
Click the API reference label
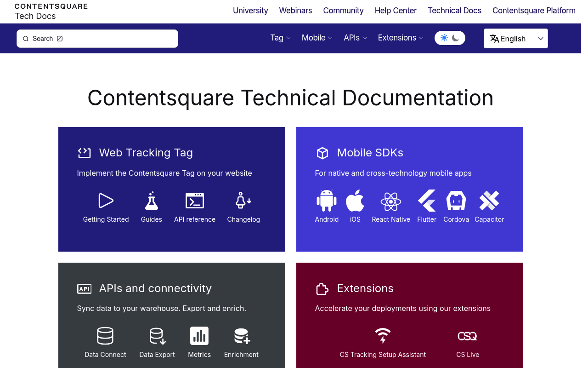(x=195, y=219)
